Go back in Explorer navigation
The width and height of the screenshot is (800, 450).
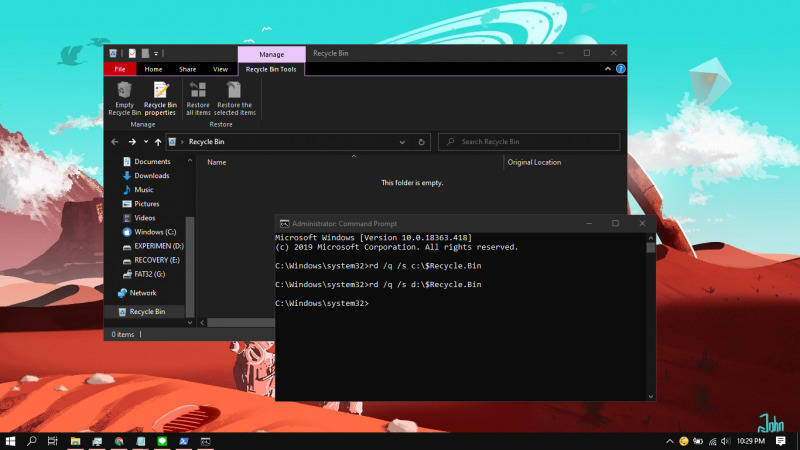pyautogui.click(x=115, y=142)
